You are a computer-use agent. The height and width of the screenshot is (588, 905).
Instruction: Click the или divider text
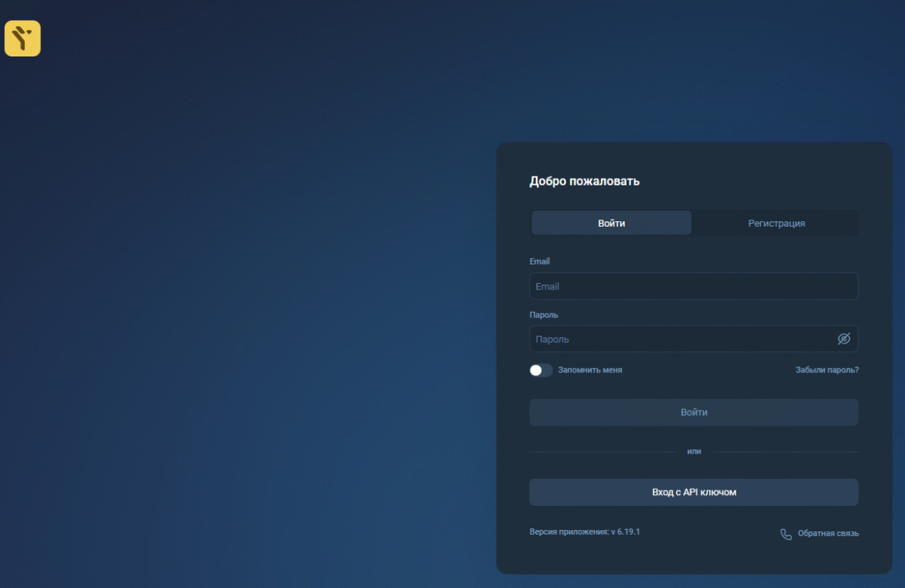click(x=694, y=451)
